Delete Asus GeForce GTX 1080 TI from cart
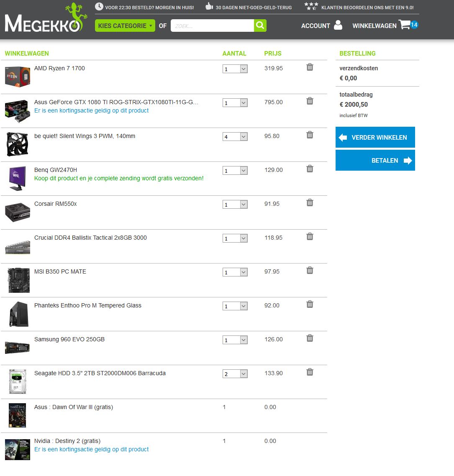The image size is (454, 476). (310, 101)
